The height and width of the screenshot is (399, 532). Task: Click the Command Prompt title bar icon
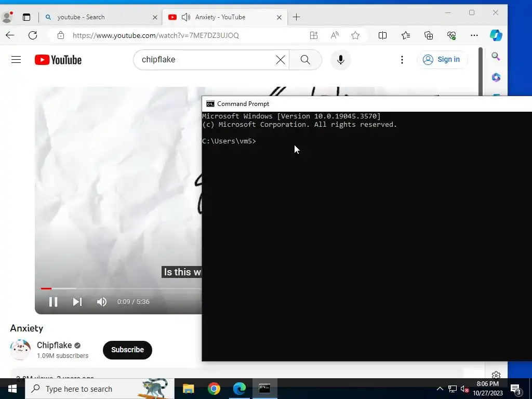point(210,104)
